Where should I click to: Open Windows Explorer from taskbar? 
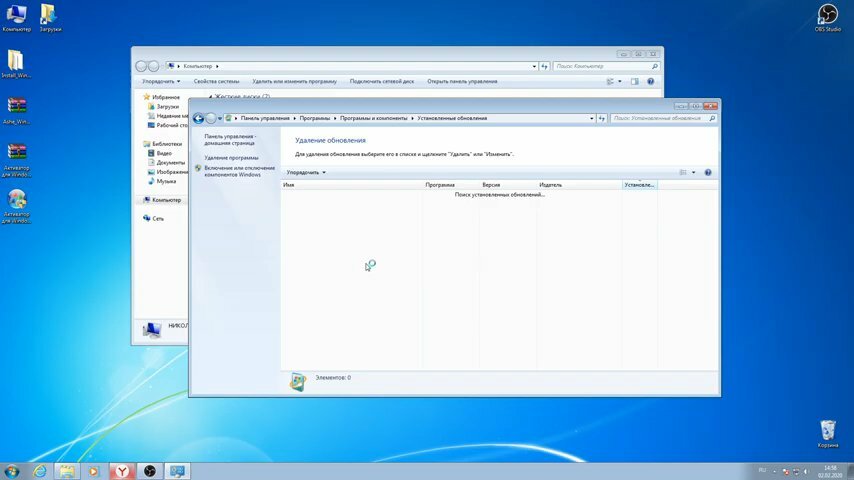67,471
